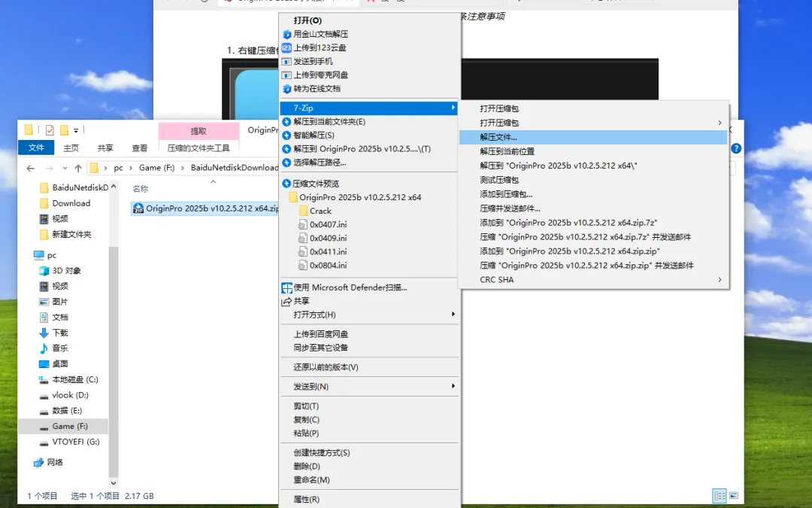
Task: Select 同步至其它设备
Action: [369, 348]
